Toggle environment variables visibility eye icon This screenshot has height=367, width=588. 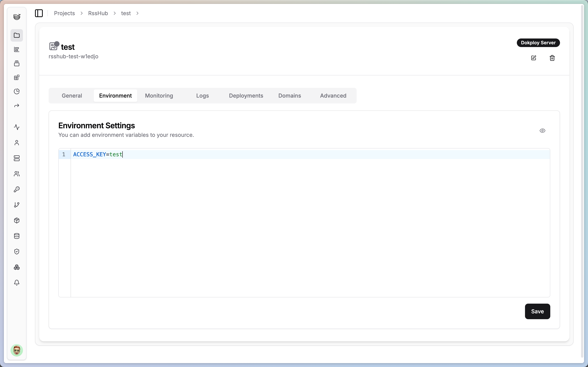tap(542, 131)
